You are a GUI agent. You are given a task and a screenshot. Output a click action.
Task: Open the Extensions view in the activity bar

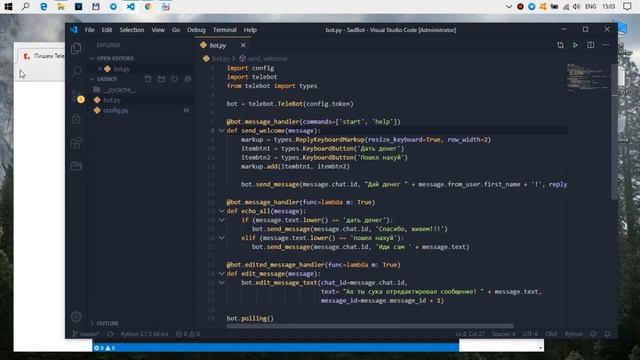[76, 143]
